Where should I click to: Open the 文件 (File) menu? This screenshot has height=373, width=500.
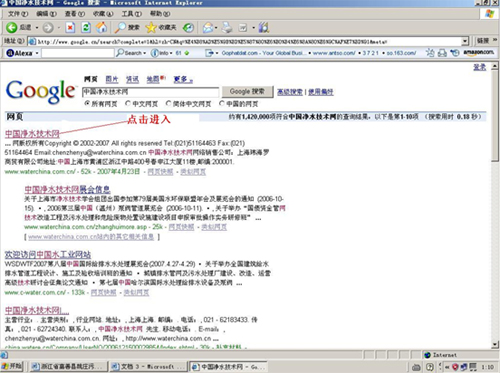tap(18, 14)
